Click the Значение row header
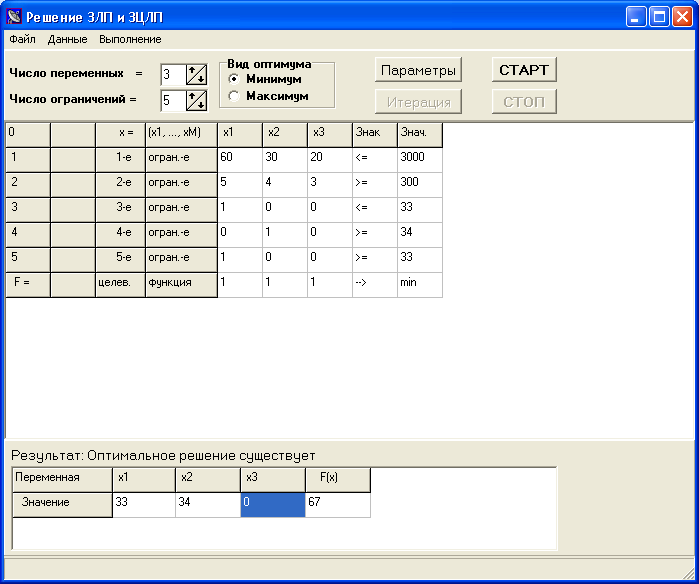The width and height of the screenshot is (699, 584). 62,505
